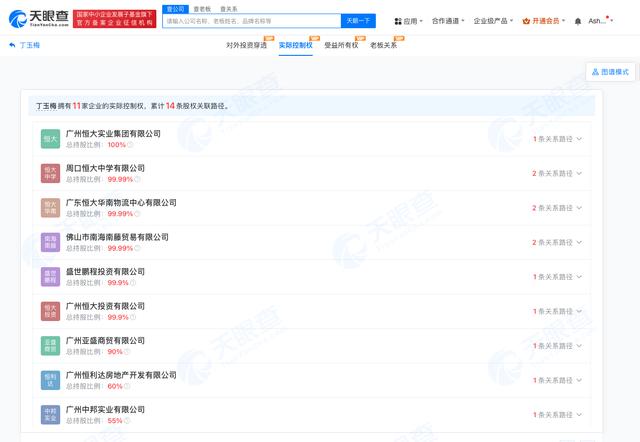Viewport: 640px width, 442px height.
Task: Switch to 图谱模式 graph view
Action: click(x=610, y=72)
